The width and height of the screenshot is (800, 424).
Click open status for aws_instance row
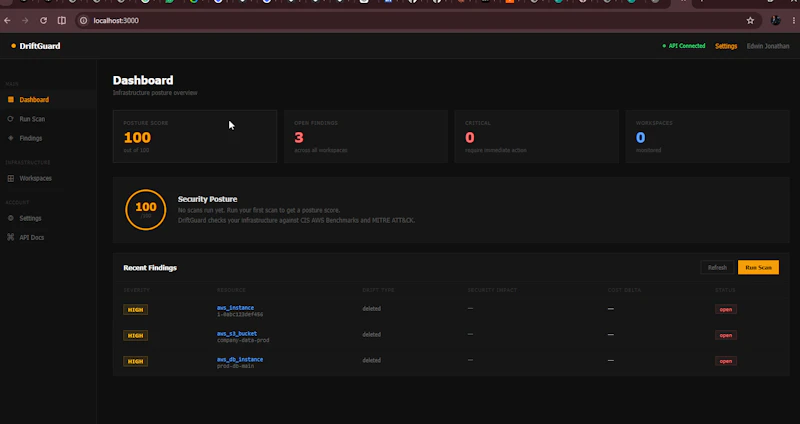click(x=726, y=309)
